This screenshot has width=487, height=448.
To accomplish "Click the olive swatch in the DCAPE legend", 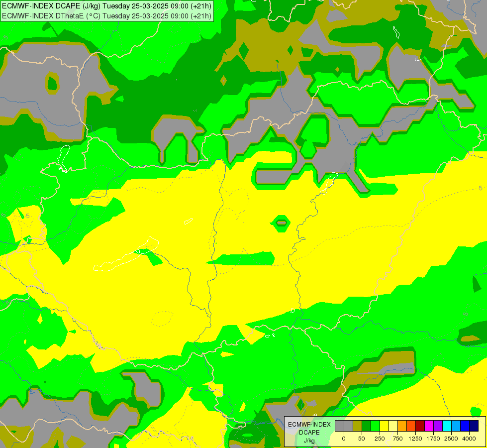I will 358,426.
